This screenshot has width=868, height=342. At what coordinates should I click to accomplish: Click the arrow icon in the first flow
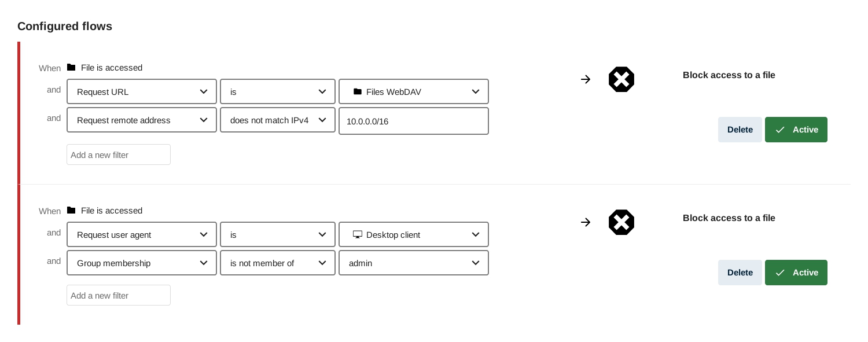point(586,79)
